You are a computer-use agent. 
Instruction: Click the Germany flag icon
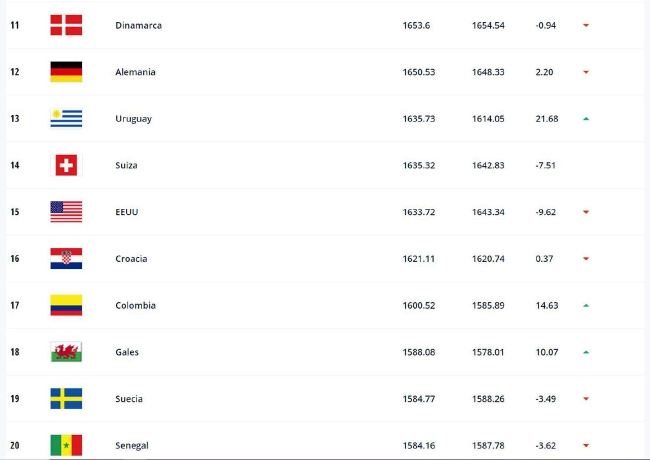[x=66, y=72]
